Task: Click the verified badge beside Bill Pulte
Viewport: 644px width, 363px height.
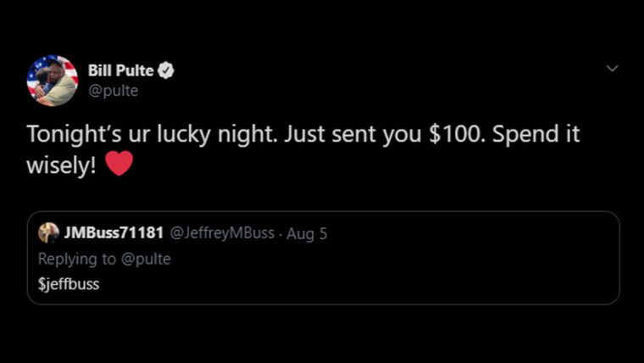Action: (x=167, y=70)
